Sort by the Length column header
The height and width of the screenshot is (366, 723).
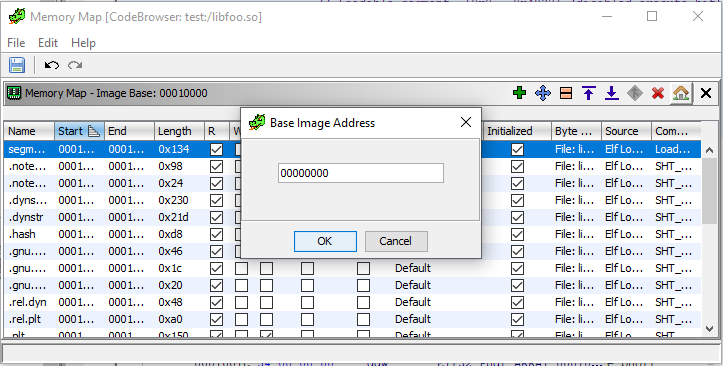[x=179, y=131]
